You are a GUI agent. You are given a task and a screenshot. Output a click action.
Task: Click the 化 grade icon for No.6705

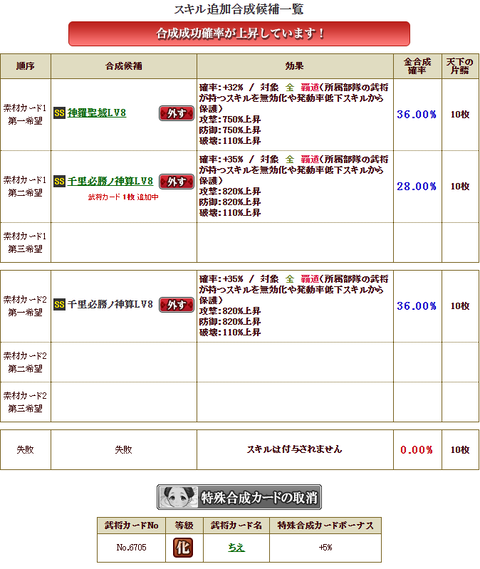pos(183,548)
